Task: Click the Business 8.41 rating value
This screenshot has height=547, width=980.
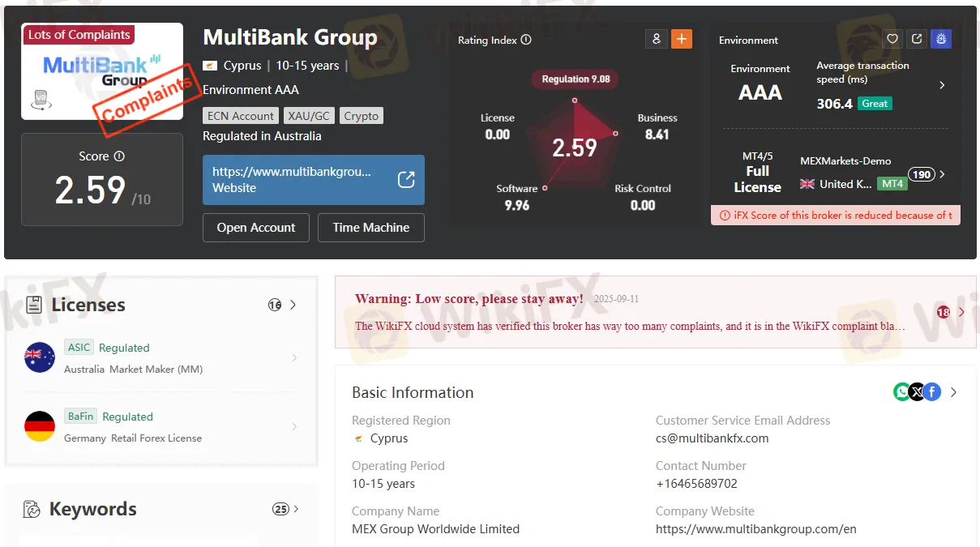Action: 657,135
